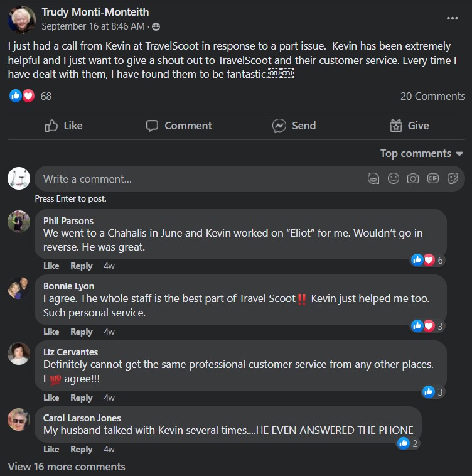Like Carol Larson Jones' comment
This screenshot has height=476, width=472.
[x=51, y=449]
